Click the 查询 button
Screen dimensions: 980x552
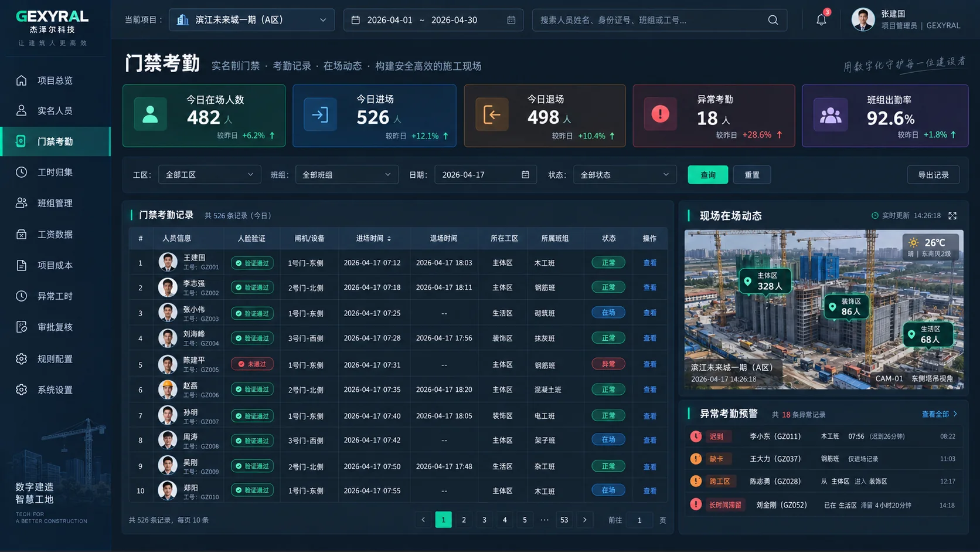tap(708, 175)
